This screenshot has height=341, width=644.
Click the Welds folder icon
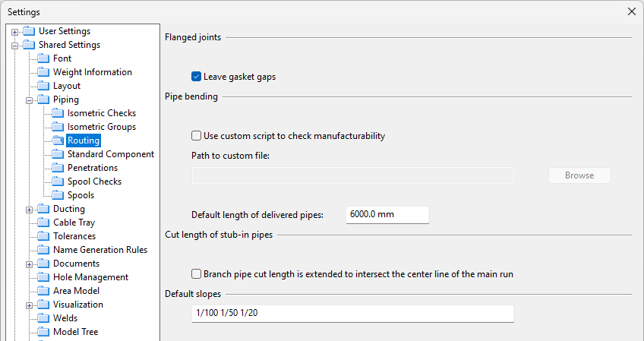(x=43, y=318)
